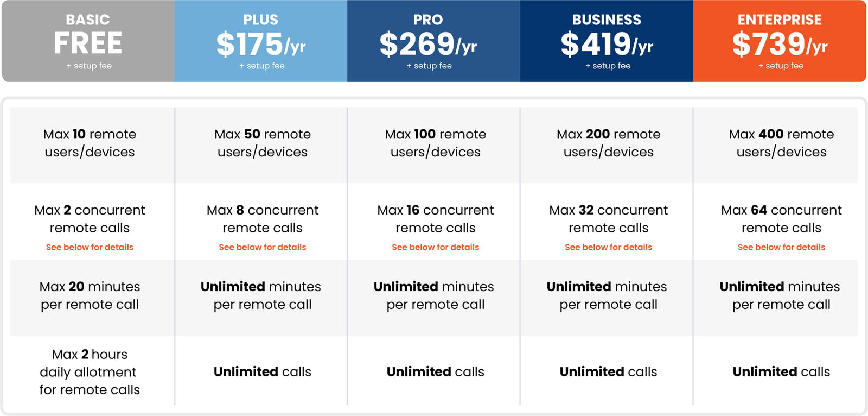This screenshot has width=868, height=416.
Task: Click 'See below for details' under Basic
Action: coord(90,247)
